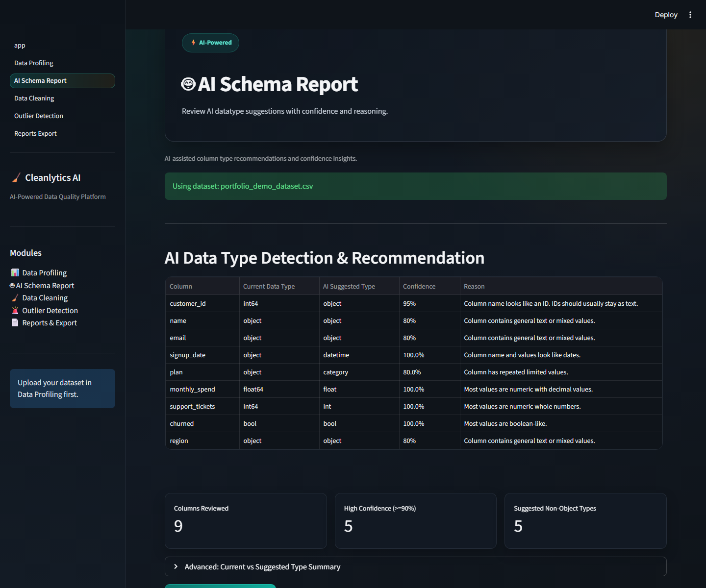706x588 pixels.
Task: Open Reports Export page in sidebar
Action: point(62,134)
